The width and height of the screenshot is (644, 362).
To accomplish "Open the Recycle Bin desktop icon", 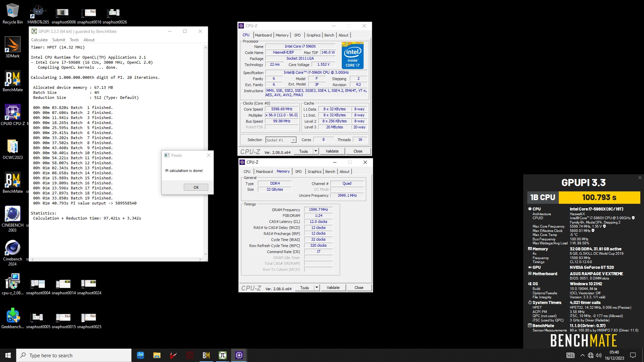I will [x=12, y=13].
